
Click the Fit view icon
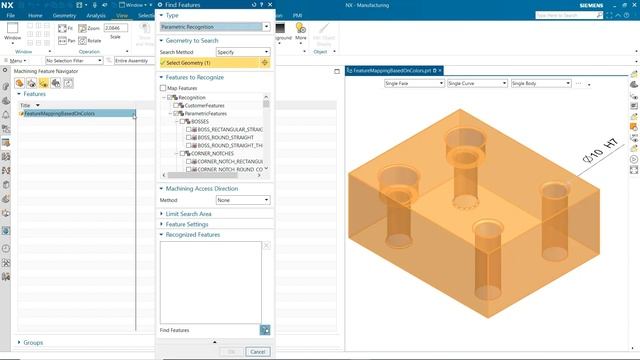click(62, 28)
